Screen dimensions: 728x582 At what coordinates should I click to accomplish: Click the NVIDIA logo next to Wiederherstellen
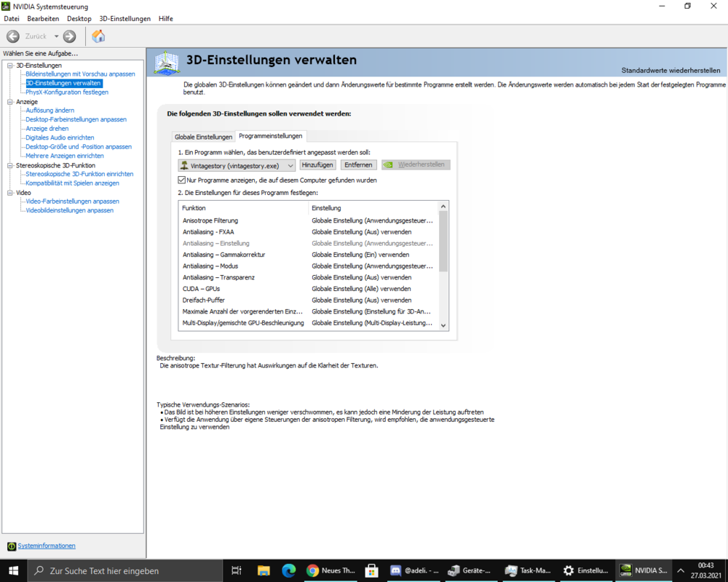[388, 164]
